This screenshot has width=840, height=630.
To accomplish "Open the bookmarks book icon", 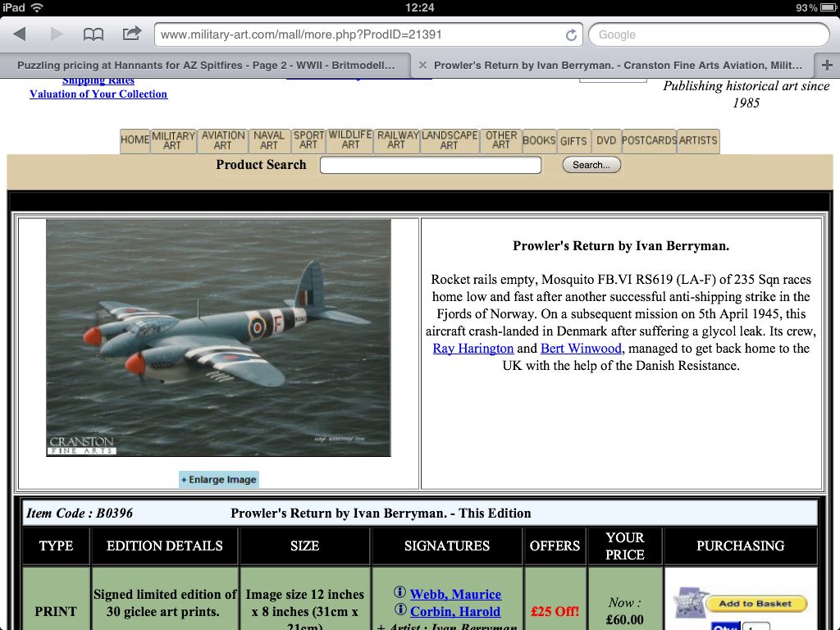I will pyautogui.click(x=94, y=34).
